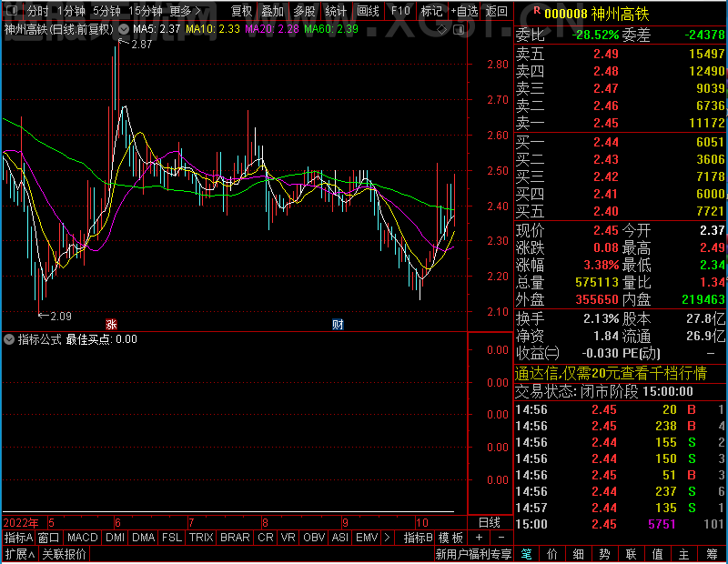Toggle the side panel icon beside diamond
The width and height of the screenshot is (728, 564).
pos(459,30)
